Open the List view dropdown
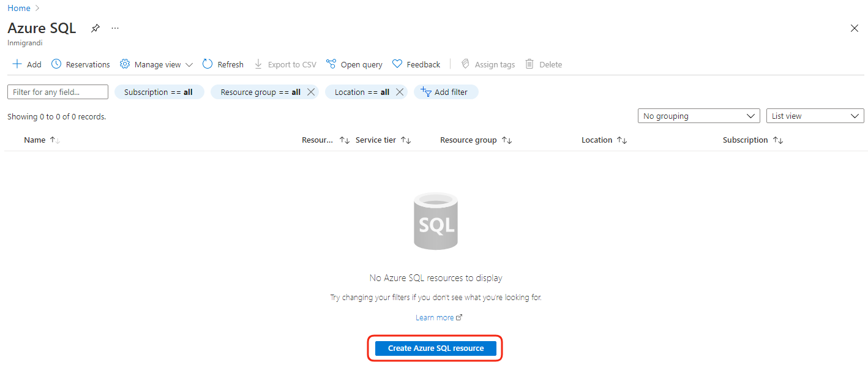868x365 pixels. pyautogui.click(x=815, y=116)
